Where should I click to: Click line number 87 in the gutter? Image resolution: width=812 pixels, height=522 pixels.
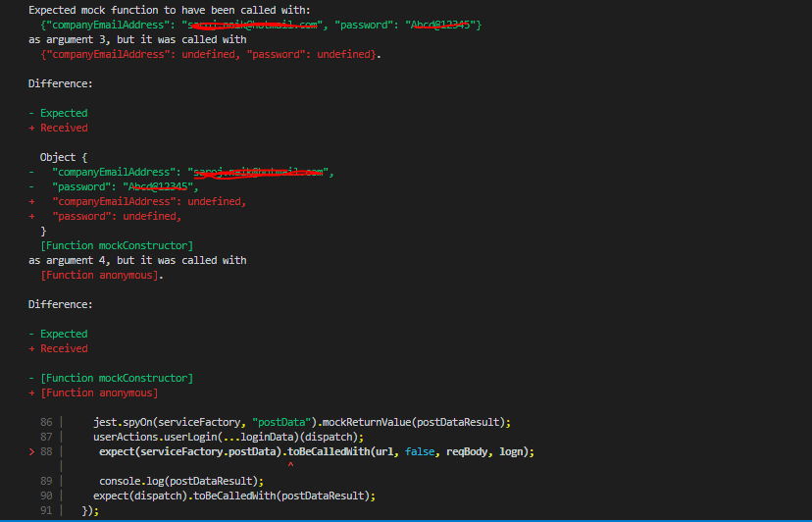(46, 437)
